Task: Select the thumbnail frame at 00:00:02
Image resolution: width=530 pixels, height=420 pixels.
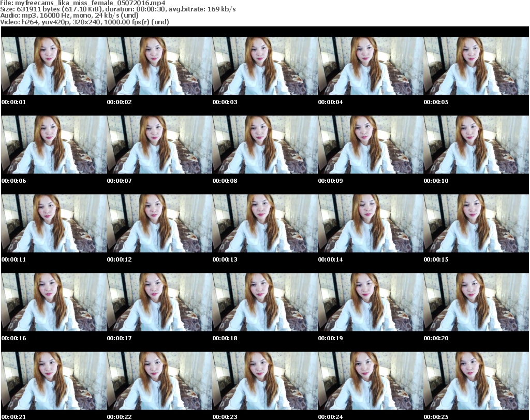Action: point(159,66)
